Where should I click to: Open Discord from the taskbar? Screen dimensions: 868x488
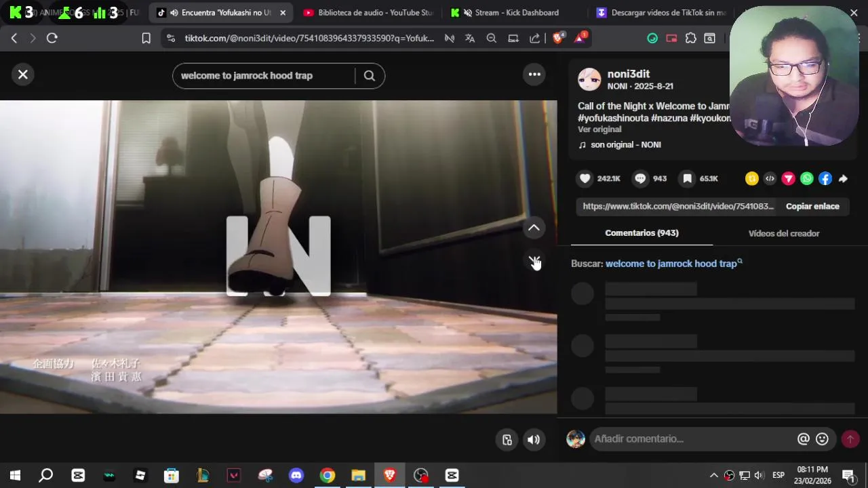[x=296, y=476]
